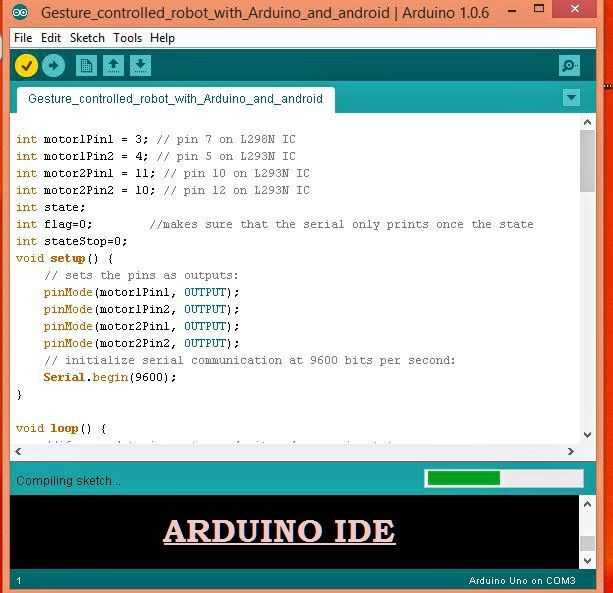Open the Edit menu
This screenshot has width=613, height=593.
point(51,38)
